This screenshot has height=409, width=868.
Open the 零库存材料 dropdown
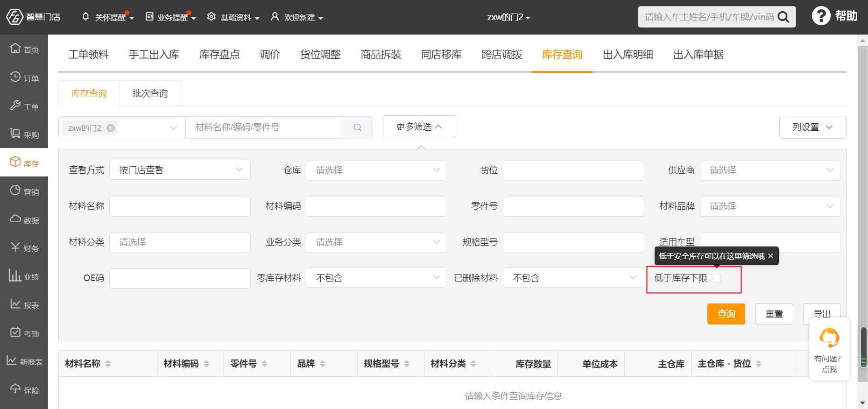pos(376,278)
